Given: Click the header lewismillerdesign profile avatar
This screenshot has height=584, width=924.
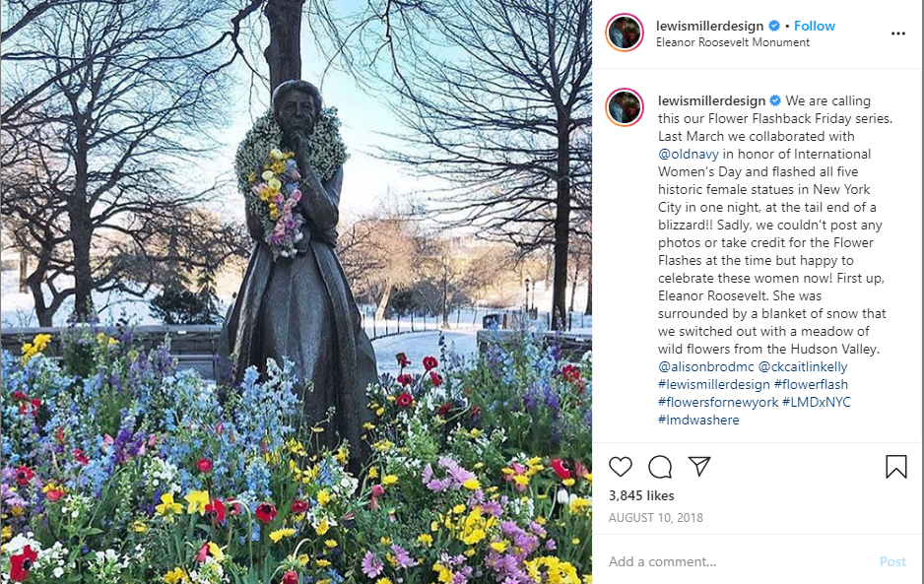Looking at the screenshot, I should pos(625,33).
